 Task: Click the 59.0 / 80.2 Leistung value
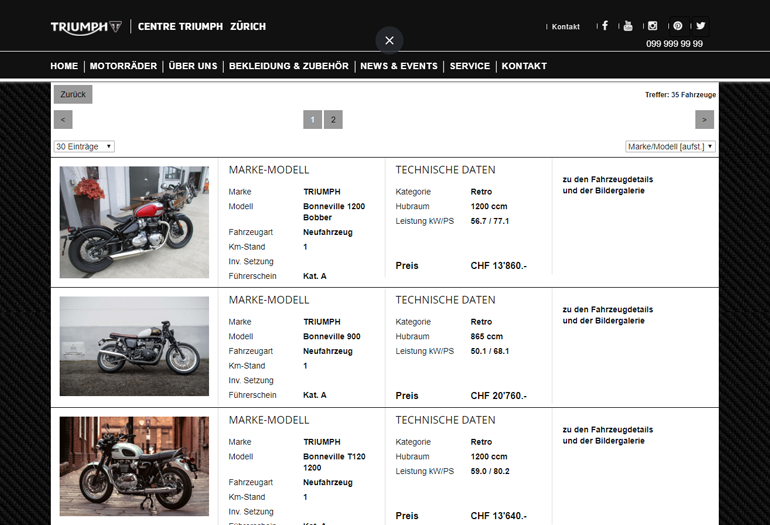(x=490, y=471)
